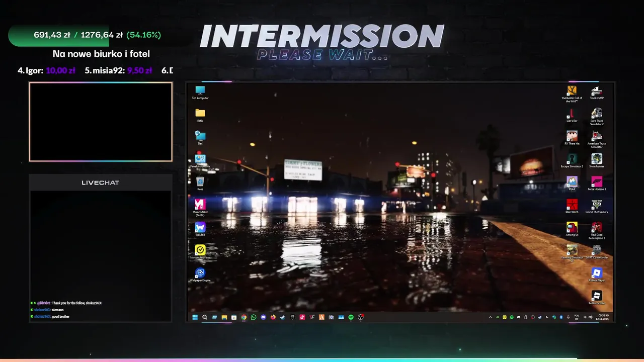Open WhatsApp from the taskbar

pyautogui.click(x=254, y=317)
